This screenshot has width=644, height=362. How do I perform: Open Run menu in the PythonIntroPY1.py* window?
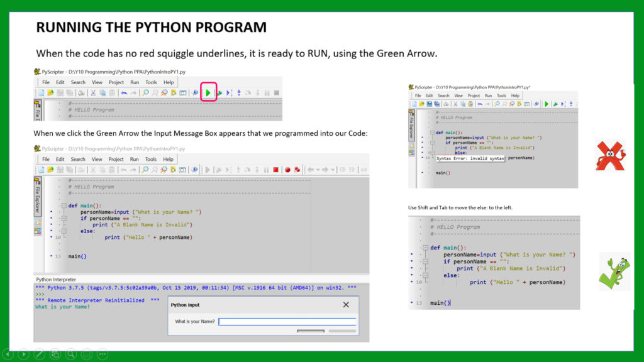click(x=488, y=96)
